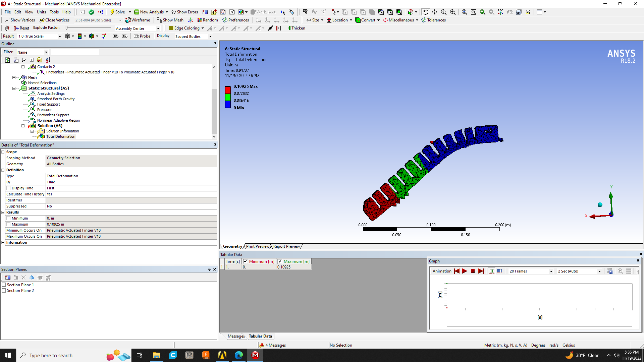The image size is (644, 362).
Task: Click the Thicken icon
Action: click(288, 28)
